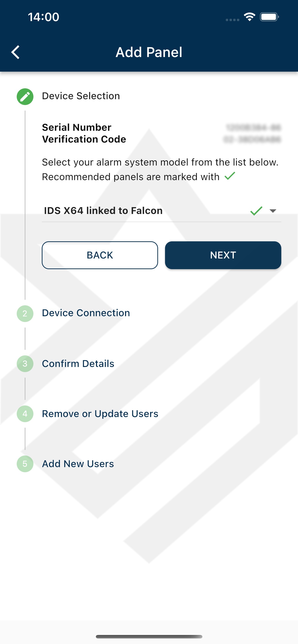Open the Device Connection step
The width and height of the screenshot is (298, 644).
[x=86, y=313]
